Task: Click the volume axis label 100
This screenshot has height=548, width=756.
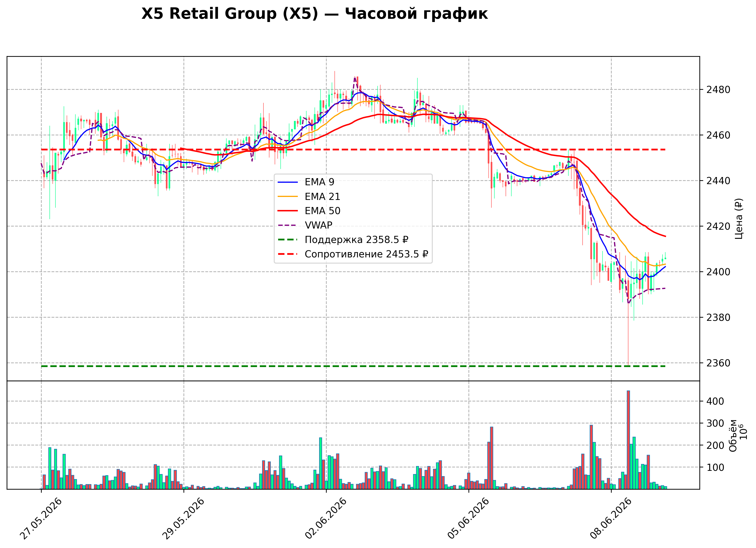Action: click(x=715, y=468)
